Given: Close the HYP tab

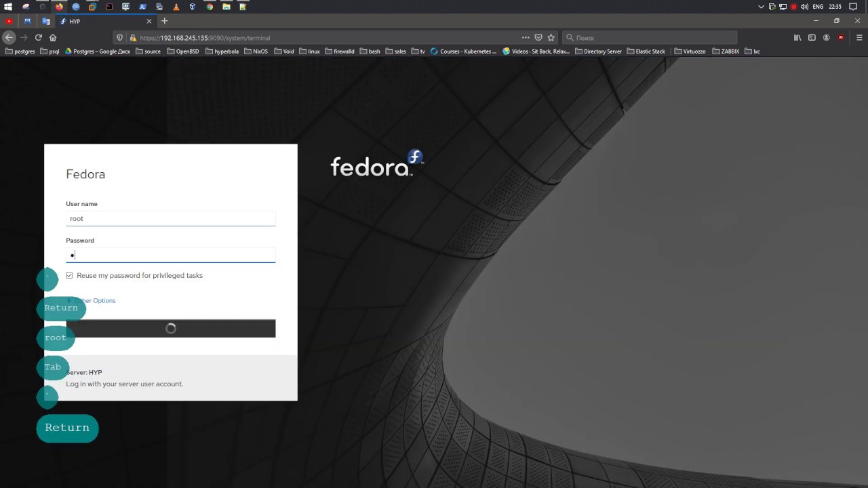Looking at the screenshot, I should pyautogui.click(x=149, y=21).
